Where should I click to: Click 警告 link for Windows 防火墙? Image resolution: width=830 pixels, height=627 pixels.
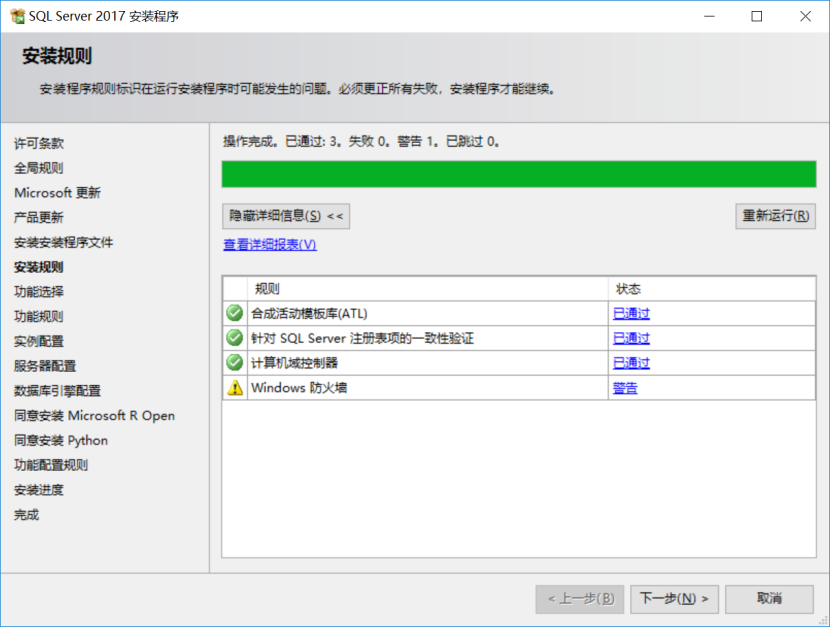[x=626, y=388]
